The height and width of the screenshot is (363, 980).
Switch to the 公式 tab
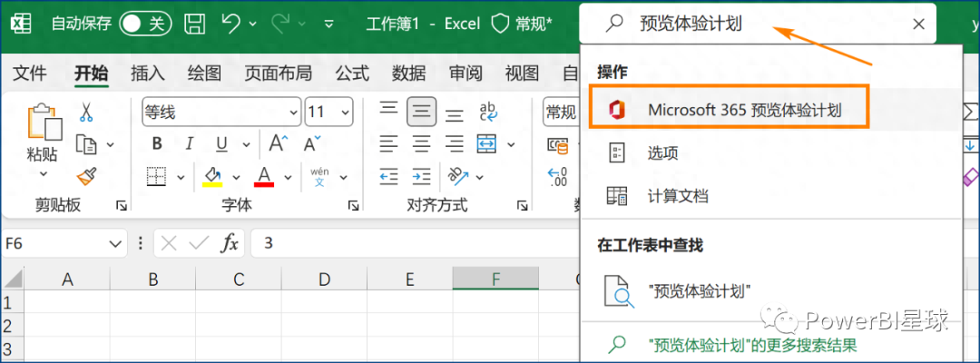pyautogui.click(x=352, y=74)
